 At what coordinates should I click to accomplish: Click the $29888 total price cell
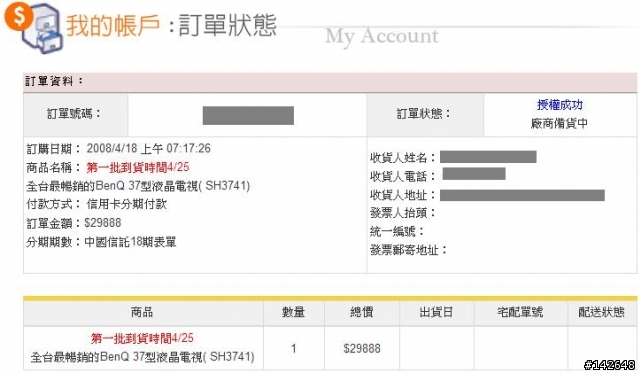[362, 349]
